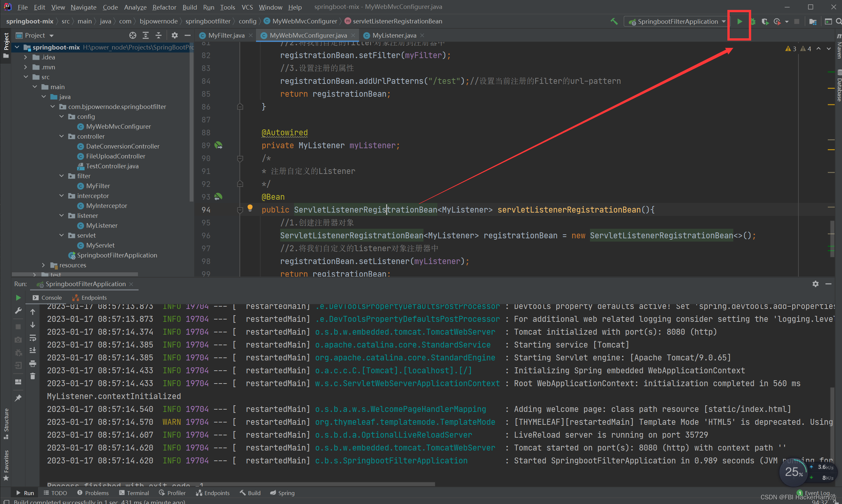Run with Coverage shield icon
Screen dimensions: 842x504
[765, 21]
